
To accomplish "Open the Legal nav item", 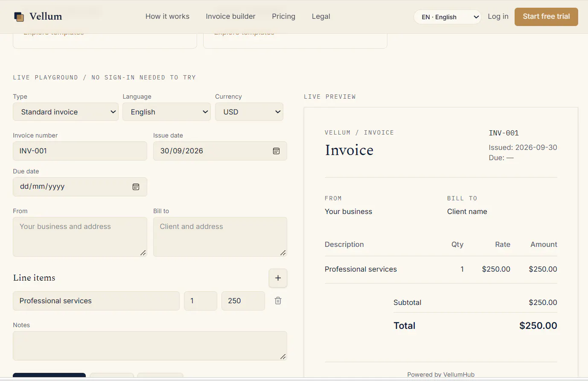I will coord(321,16).
